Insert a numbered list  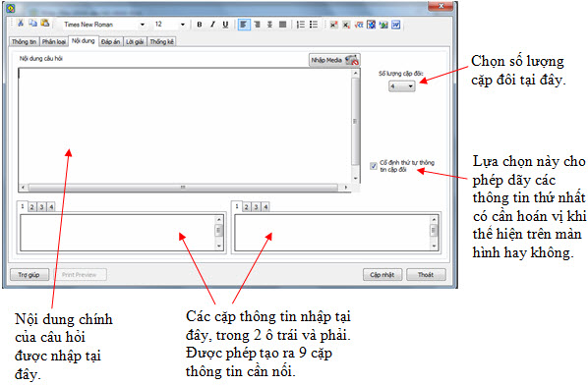301,25
